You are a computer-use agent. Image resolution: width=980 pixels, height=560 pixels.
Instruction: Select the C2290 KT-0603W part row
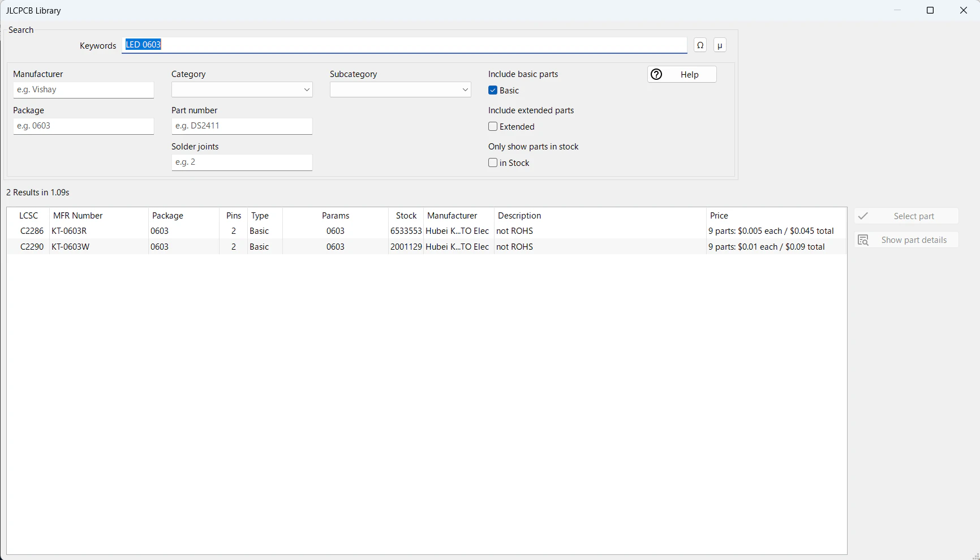coord(427,247)
